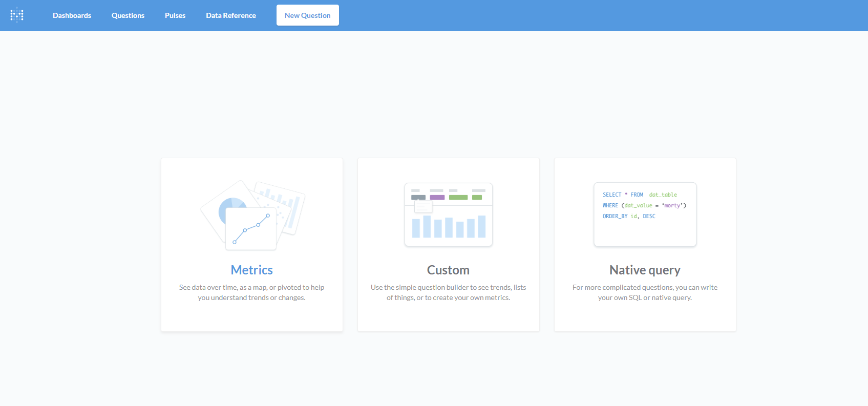Go to the Questions page
The height and width of the screenshot is (406, 868).
128,15
